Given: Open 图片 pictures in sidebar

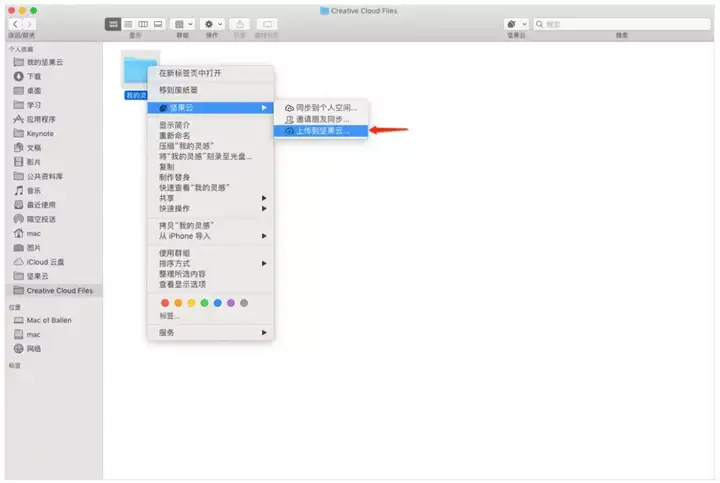Looking at the screenshot, I should click(x=28, y=247).
